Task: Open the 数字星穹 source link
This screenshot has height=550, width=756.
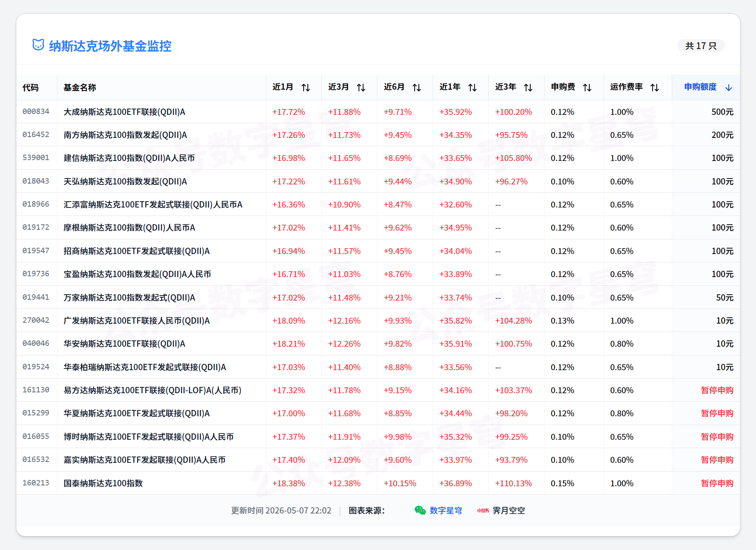Action: tap(446, 511)
